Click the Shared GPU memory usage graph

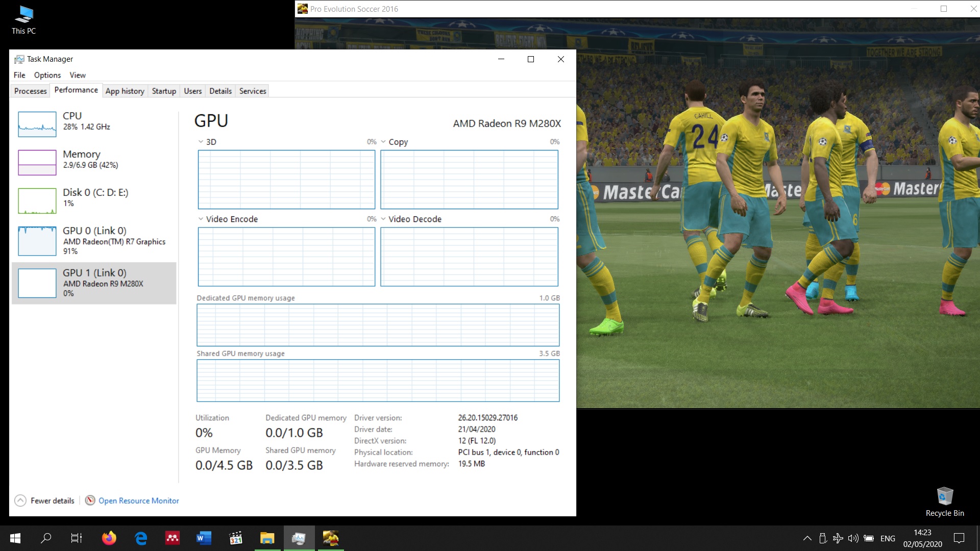[378, 381]
